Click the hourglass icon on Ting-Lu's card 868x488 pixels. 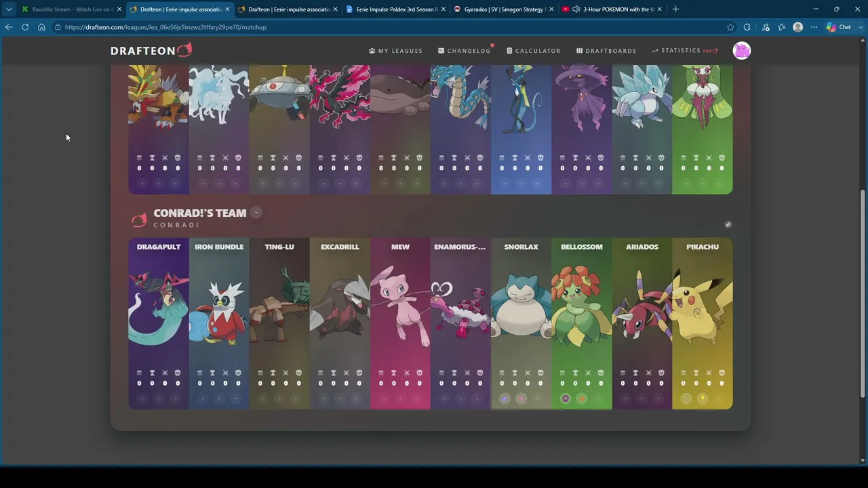point(273,373)
